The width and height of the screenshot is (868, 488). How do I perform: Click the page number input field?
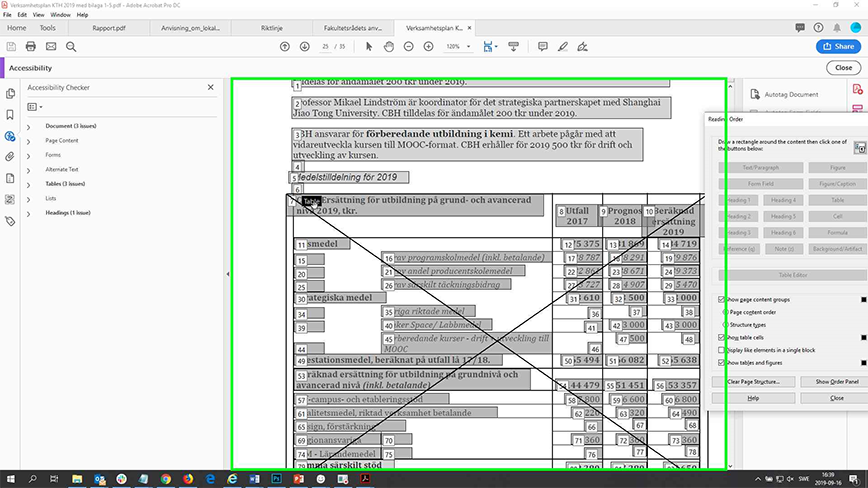click(325, 47)
